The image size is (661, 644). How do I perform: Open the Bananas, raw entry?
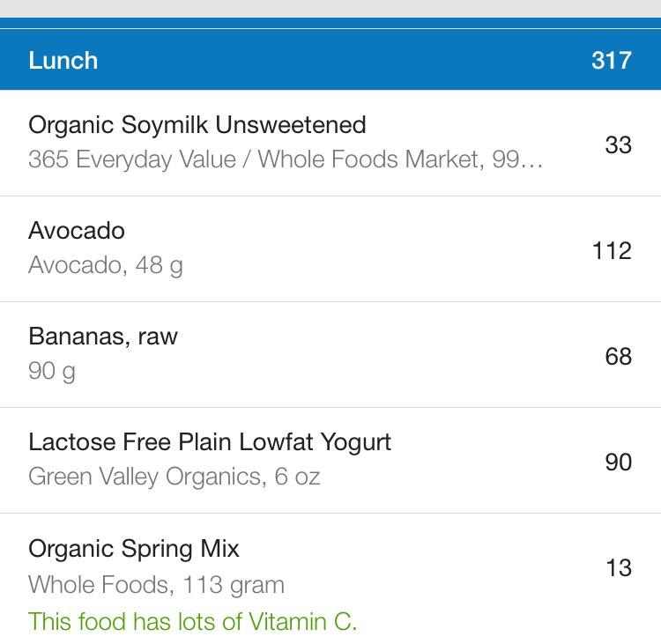pyautogui.click(x=103, y=337)
